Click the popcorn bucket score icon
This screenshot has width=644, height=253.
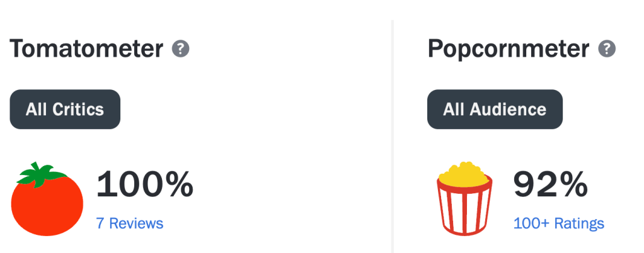pyautogui.click(x=464, y=198)
